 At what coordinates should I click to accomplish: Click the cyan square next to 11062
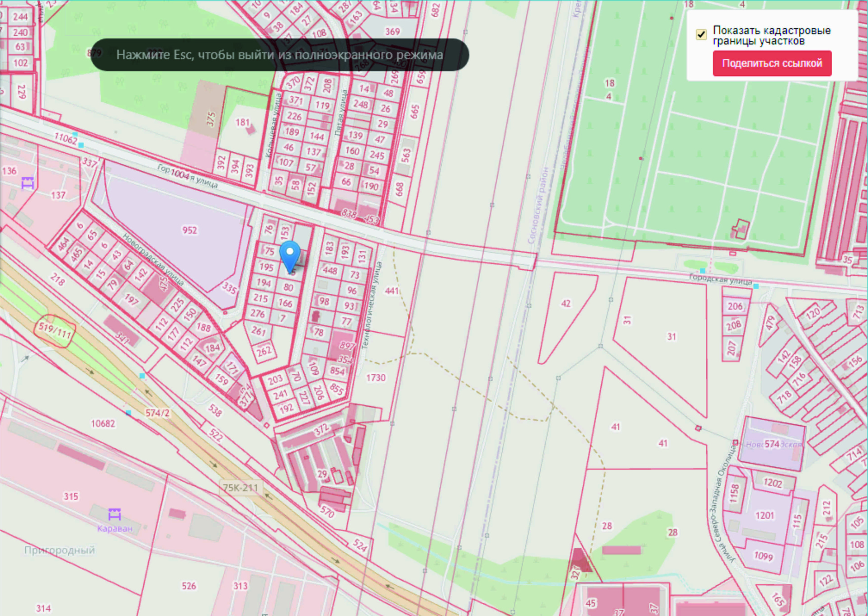click(x=81, y=145)
